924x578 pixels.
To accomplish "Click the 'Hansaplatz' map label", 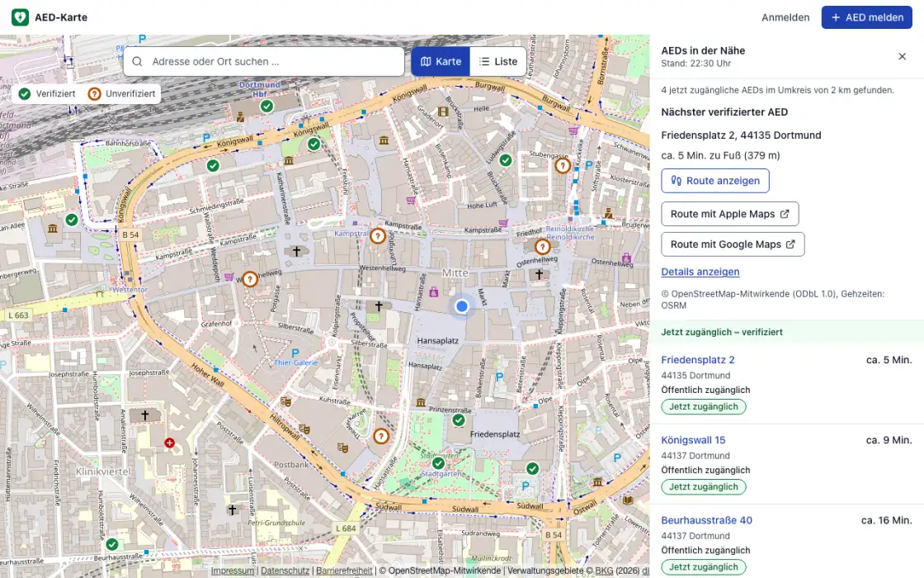I will pyautogui.click(x=438, y=341).
